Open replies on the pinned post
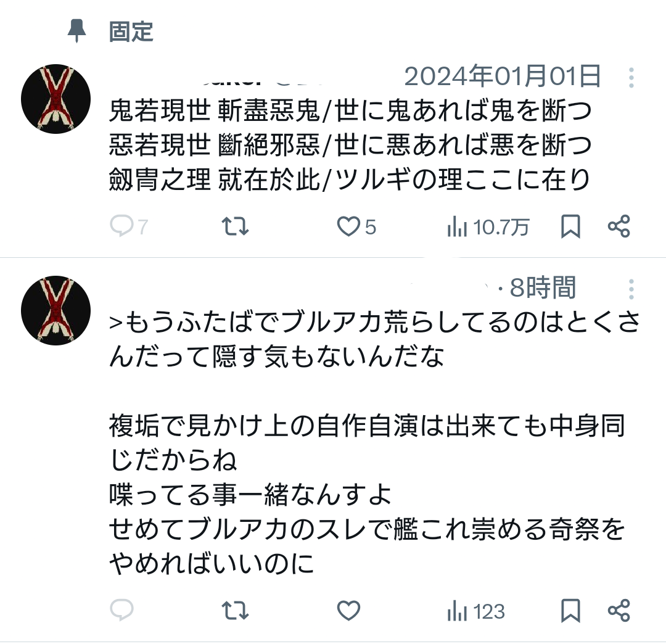This screenshot has height=644, width=666. pyautogui.click(x=129, y=226)
